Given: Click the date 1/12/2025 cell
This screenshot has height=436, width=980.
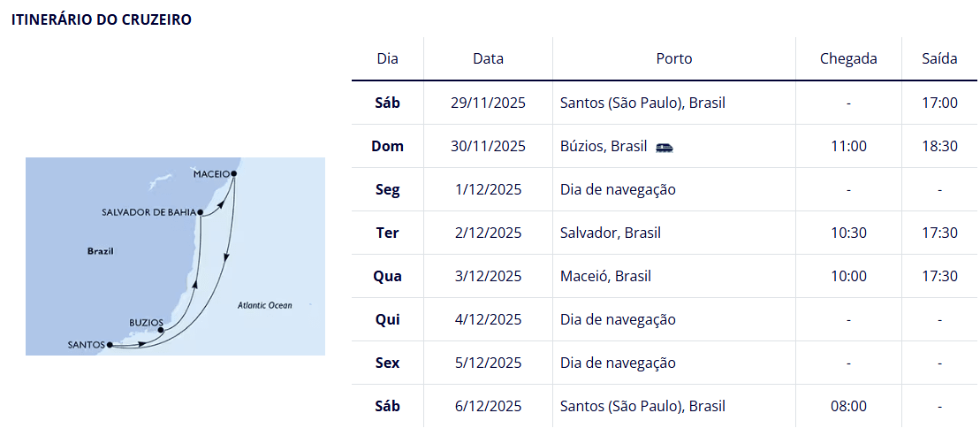Looking at the screenshot, I should pos(488,189).
